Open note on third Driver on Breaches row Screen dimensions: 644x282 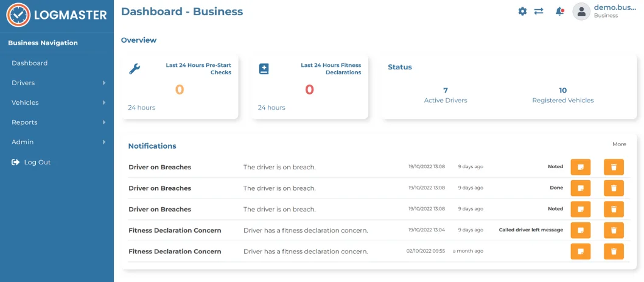(x=581, y=210)
